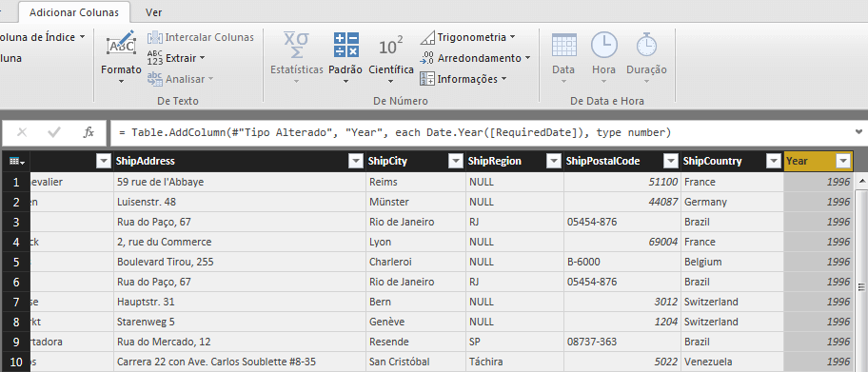Click the Data calendar icon
868x372 pixels.
[564, 45]
